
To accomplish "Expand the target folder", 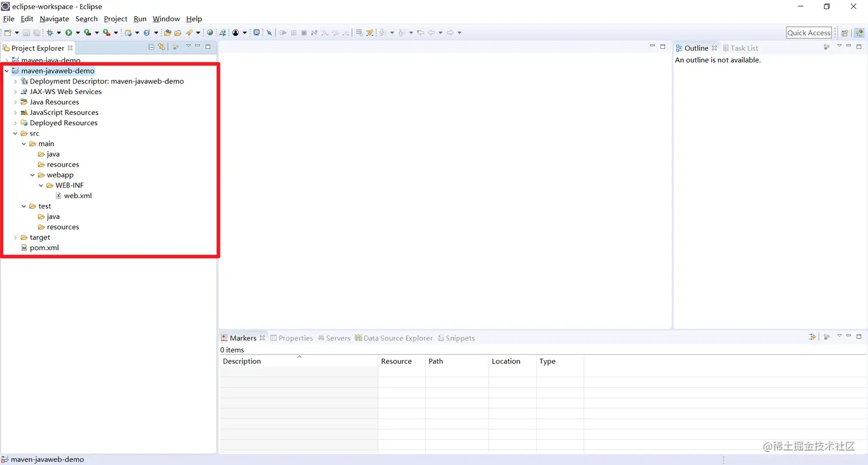I will (15, 238).
